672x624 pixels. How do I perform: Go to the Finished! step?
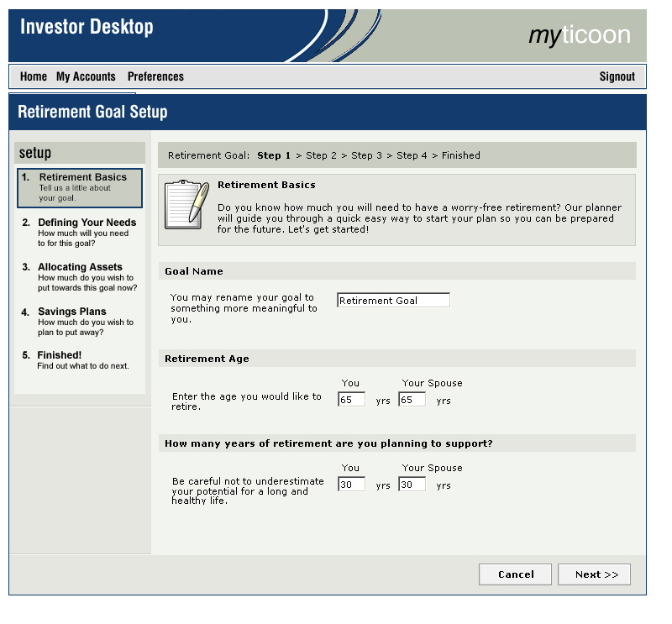[59, 355]
